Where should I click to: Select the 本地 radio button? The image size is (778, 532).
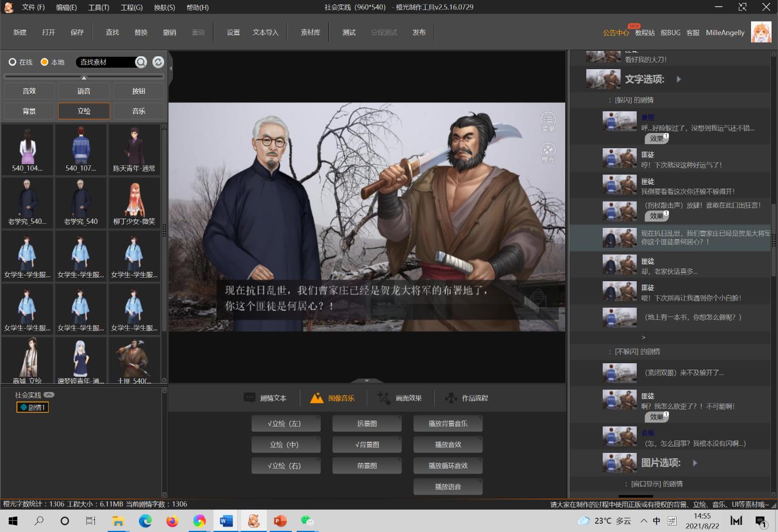[45, 62]
